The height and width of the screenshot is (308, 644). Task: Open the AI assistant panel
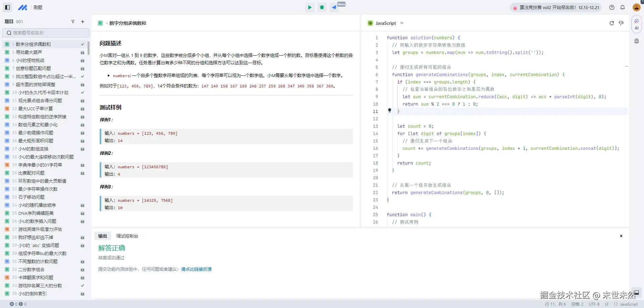[x=636, y=24]
